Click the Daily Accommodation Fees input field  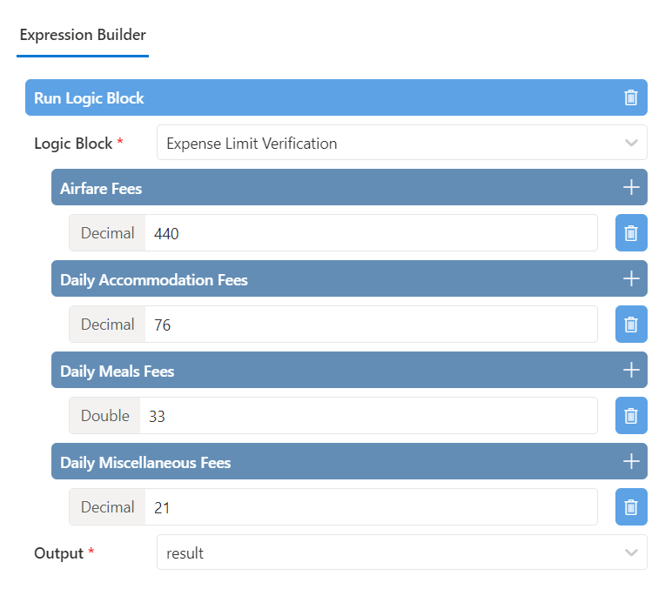click(x=370, y=325)
